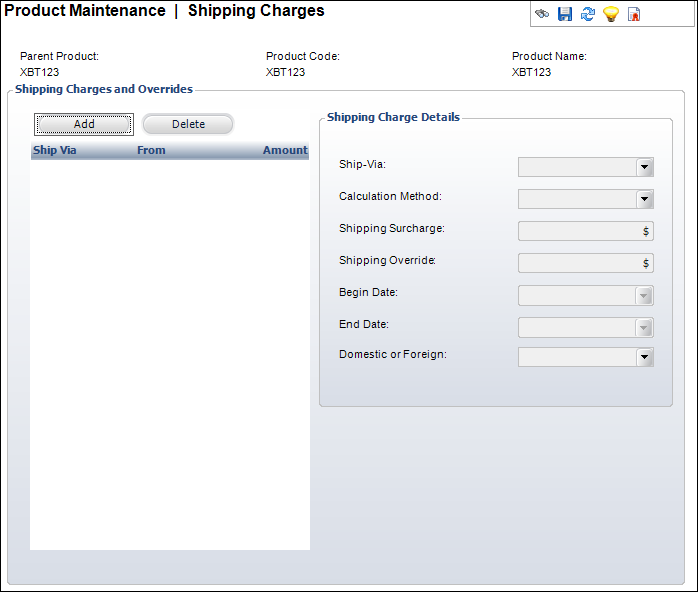
Task: Focus the Shipping Override amount field
Action: click(585, 263)
